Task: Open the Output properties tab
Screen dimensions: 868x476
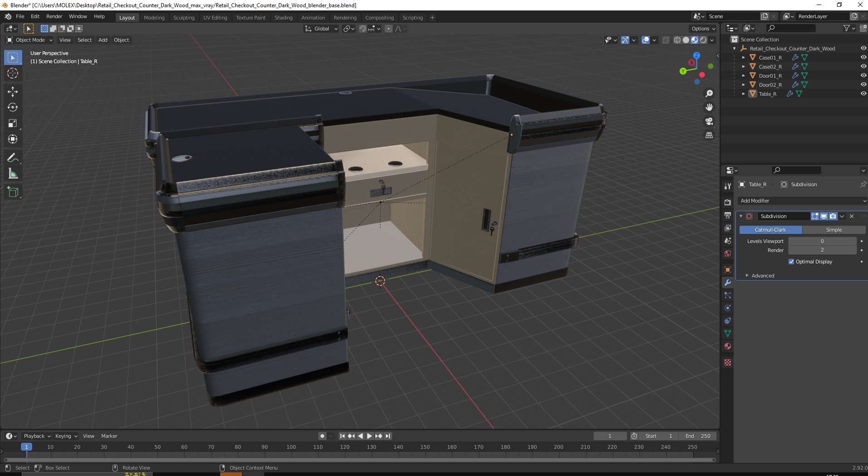Action: [728, 215]
